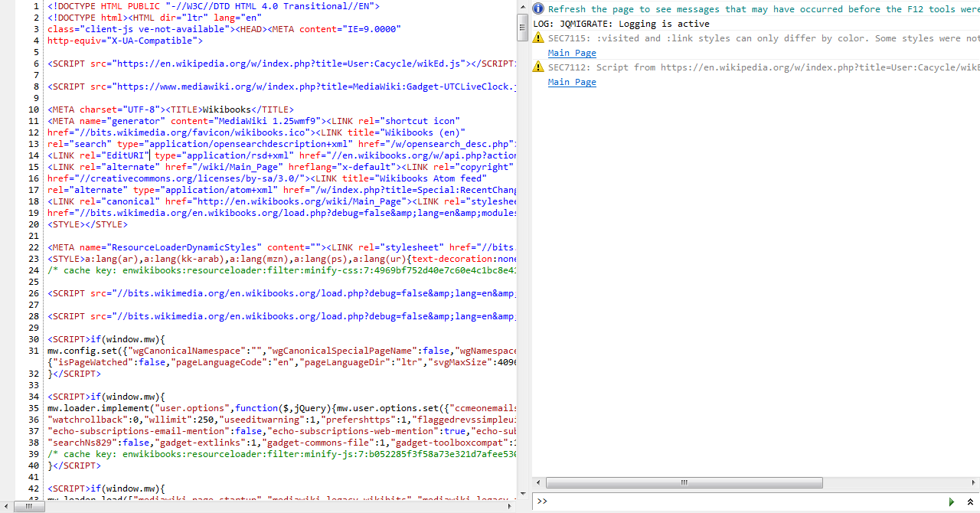The height and width of the screenshot is (513, 980).
Task: Click the console scrollbar left arrow
Action: (x=538, y=482)
